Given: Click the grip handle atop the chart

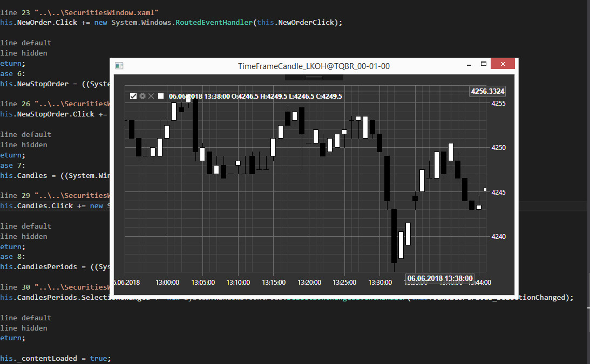Looking at the screenshot, I should [x=314, y=78].
